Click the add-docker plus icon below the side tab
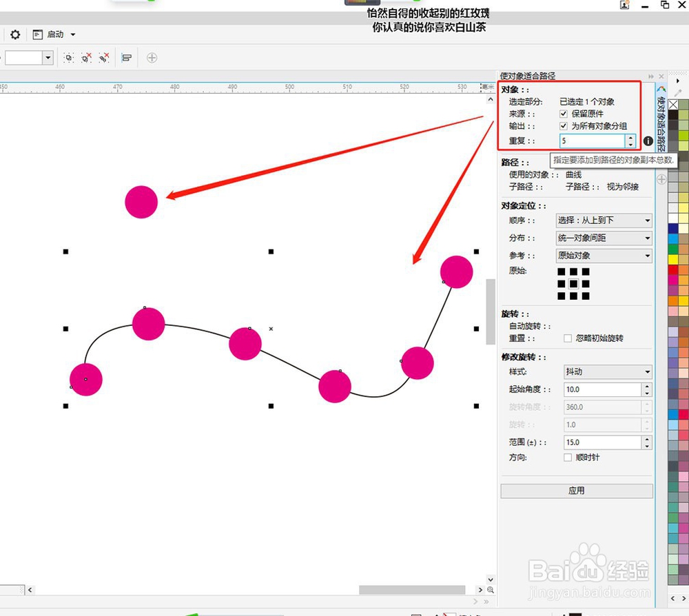 [661, 179]
